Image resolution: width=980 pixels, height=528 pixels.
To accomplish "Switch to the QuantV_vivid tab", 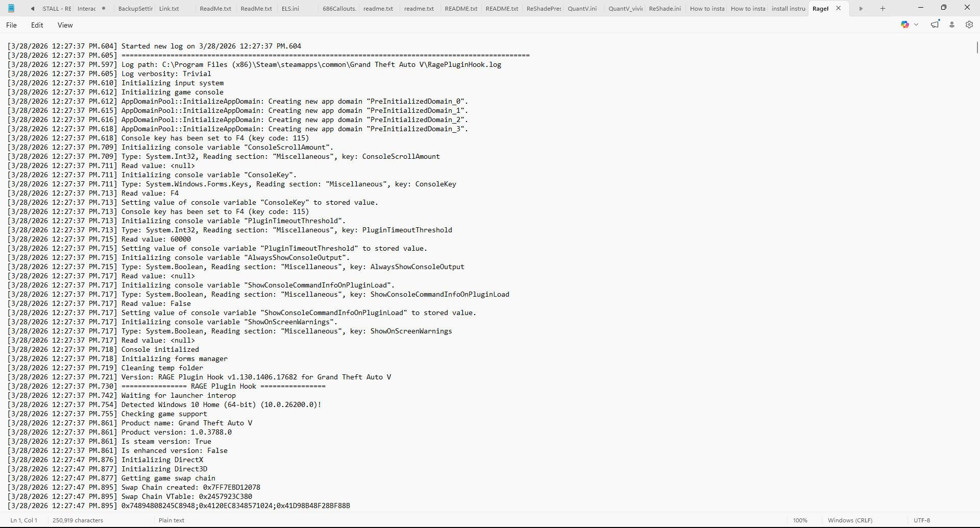I will click(625, 9).
